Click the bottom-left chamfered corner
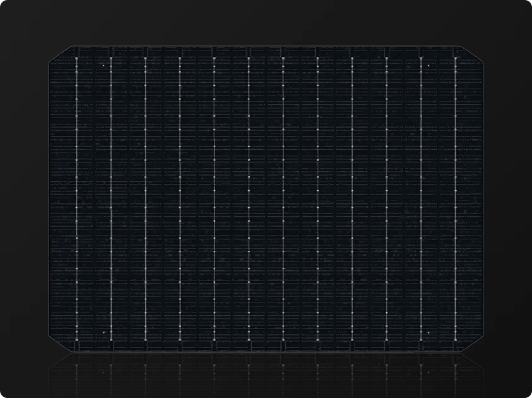The width and height of the screenshot is (532, 398). pyautogui.click(x=60, y=344)
